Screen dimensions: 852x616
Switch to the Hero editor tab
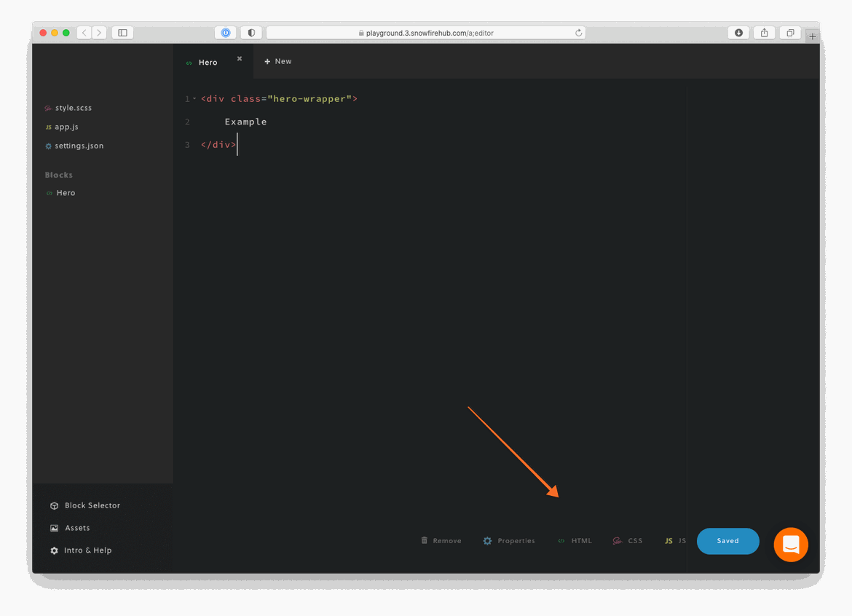coord(208,63)
